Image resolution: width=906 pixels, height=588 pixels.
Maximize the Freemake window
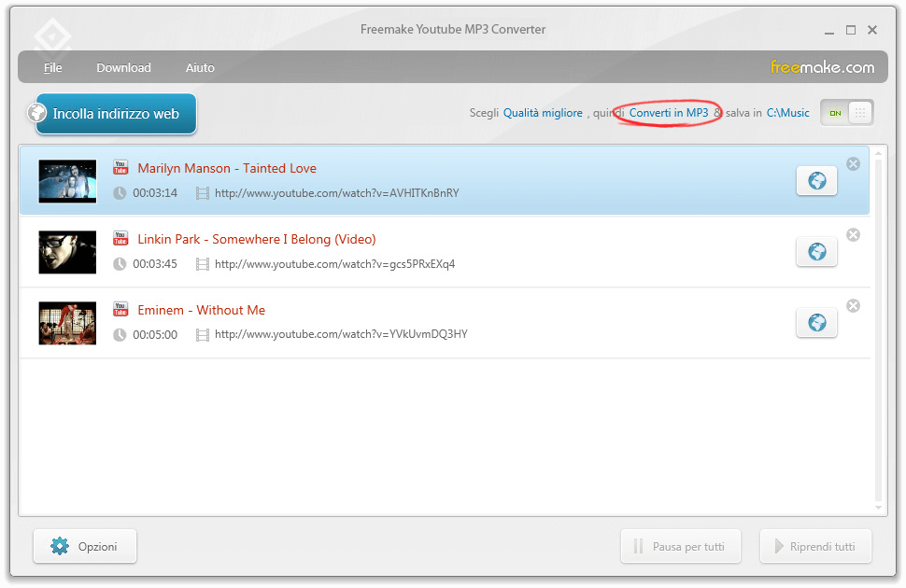pos(851,30)
